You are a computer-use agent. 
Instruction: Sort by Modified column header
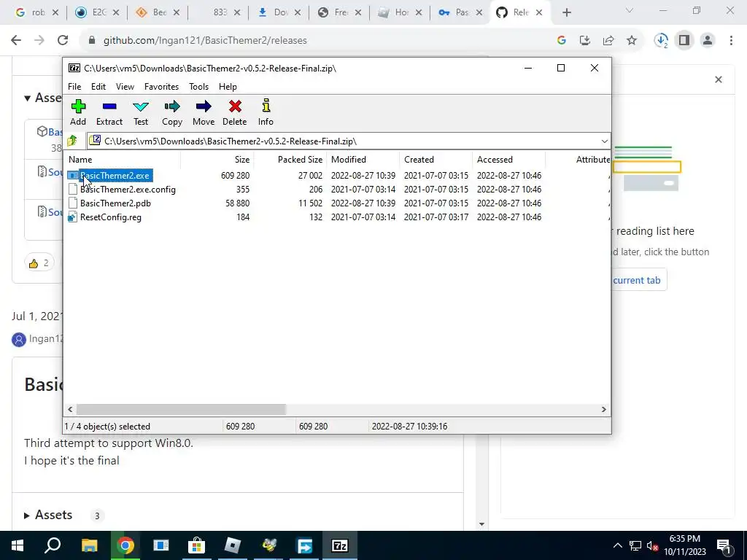[x=363, y=160]
